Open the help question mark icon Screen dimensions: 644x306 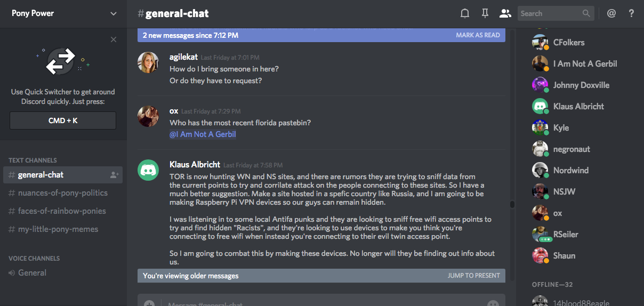click(x=631, y=13)
